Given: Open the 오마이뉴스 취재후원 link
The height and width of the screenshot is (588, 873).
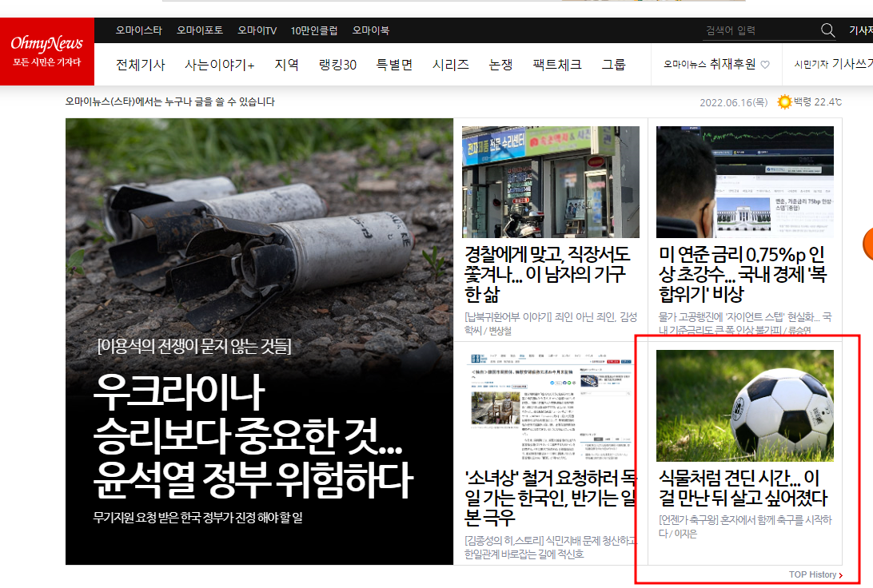Looking at the screenshot, I should pyautogui.click(x=716, y=65).
